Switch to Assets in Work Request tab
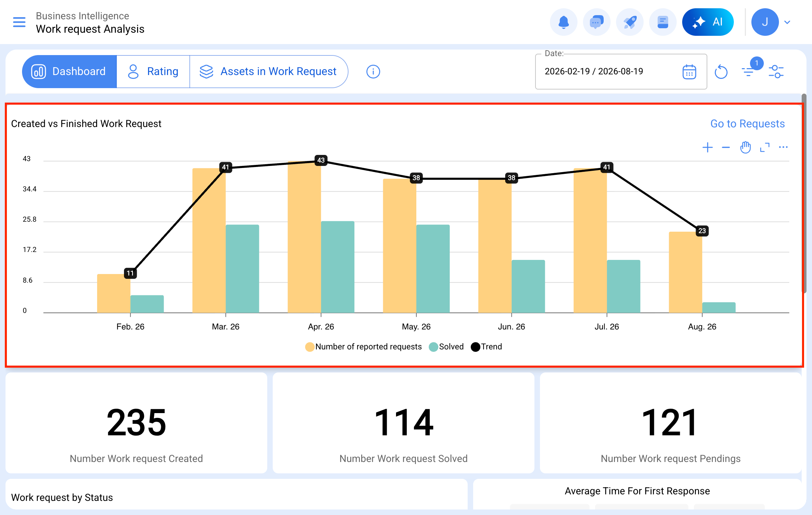 point(268,72)
